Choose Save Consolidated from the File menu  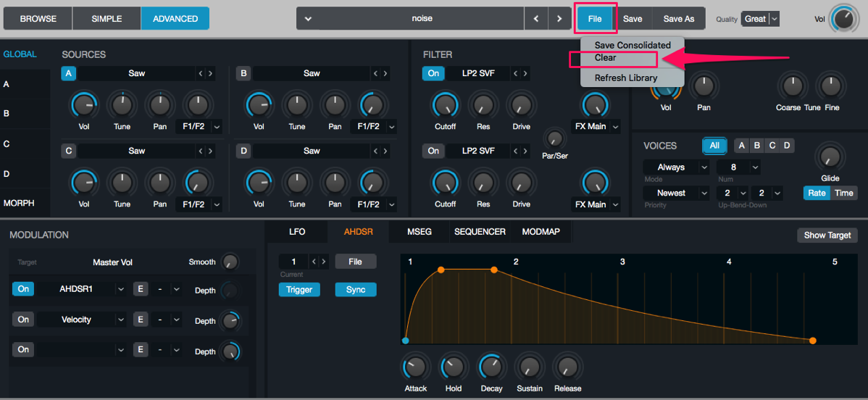point(633,46)
